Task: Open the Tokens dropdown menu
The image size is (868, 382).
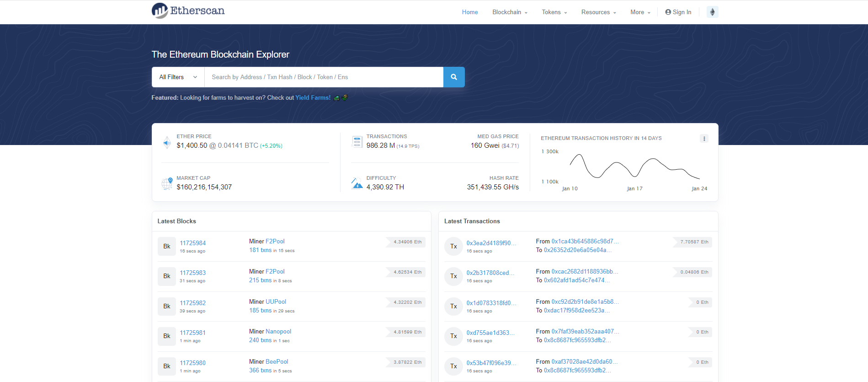Action: tap(554, 12)
